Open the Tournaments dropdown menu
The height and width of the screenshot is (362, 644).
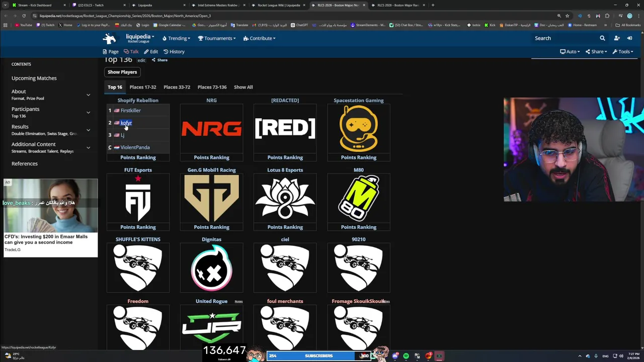click(217, 38)
